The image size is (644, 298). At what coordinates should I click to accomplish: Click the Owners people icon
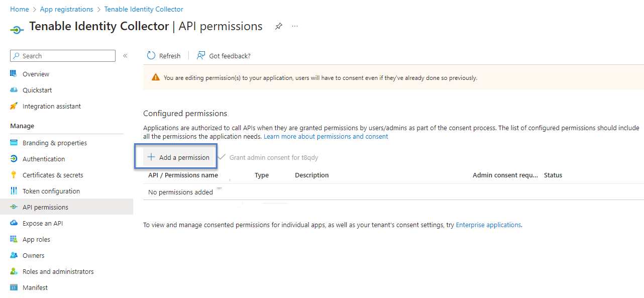point(14,255)
